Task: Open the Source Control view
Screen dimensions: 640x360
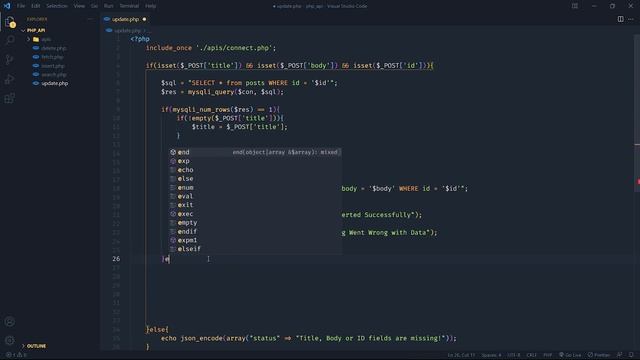Action: [x=10, y=60]
